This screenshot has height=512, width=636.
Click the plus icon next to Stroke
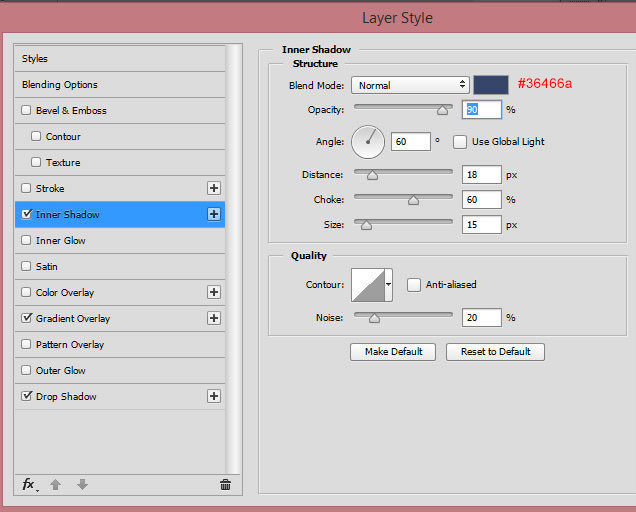(x=213, y=188)
